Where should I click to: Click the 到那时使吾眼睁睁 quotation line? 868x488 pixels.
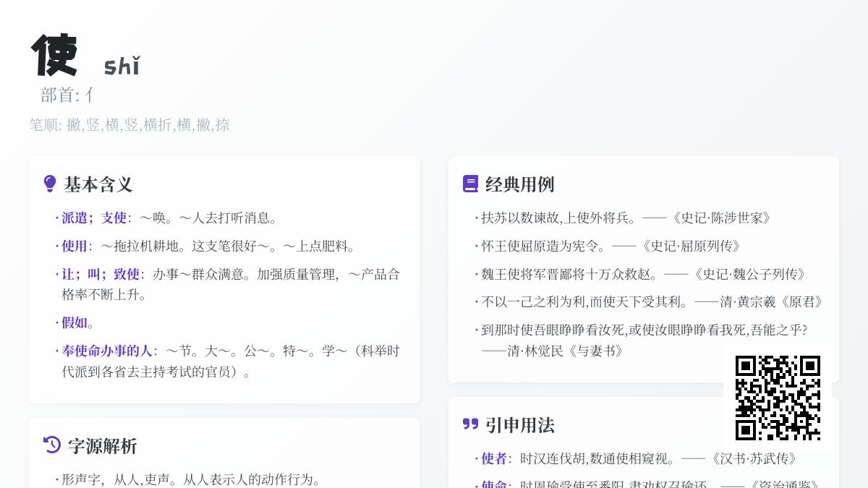[x=644, y=330]
